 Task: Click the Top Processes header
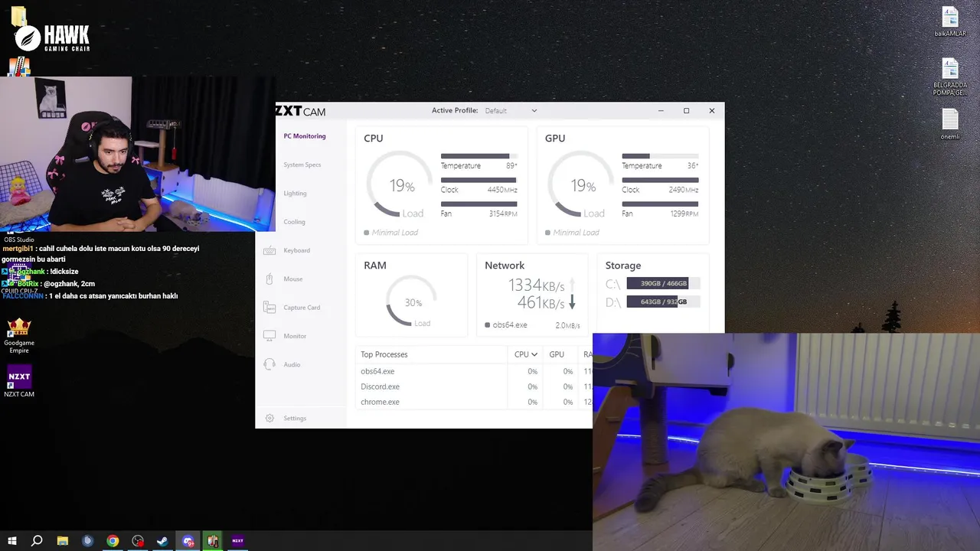click(384, 354)
